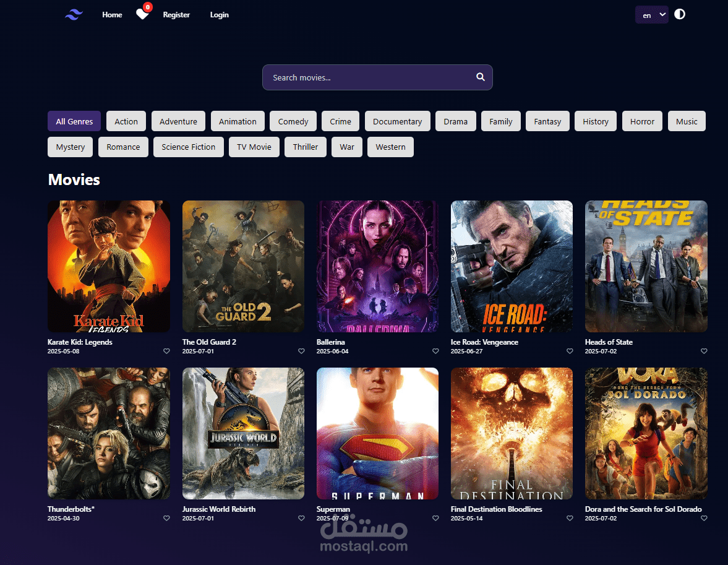The image size is (728, 565).
Task: Apply the Mystery genre filter
Action: (71, 147)
